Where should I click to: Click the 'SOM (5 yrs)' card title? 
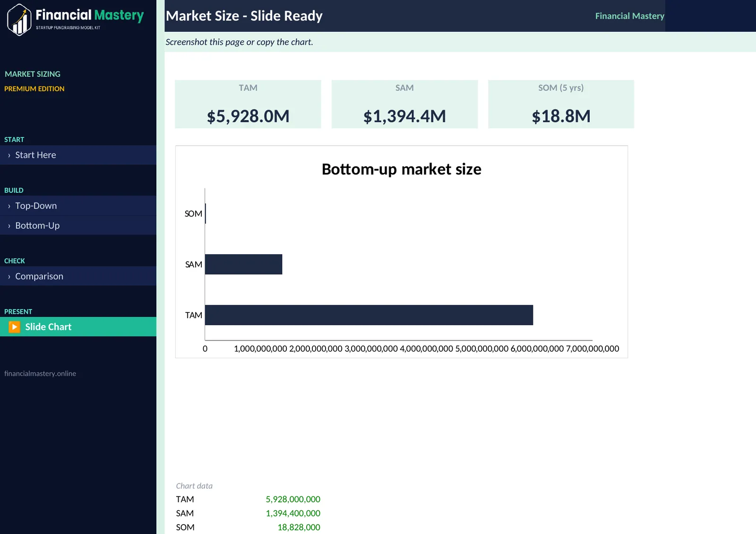(x=561, y=88)
